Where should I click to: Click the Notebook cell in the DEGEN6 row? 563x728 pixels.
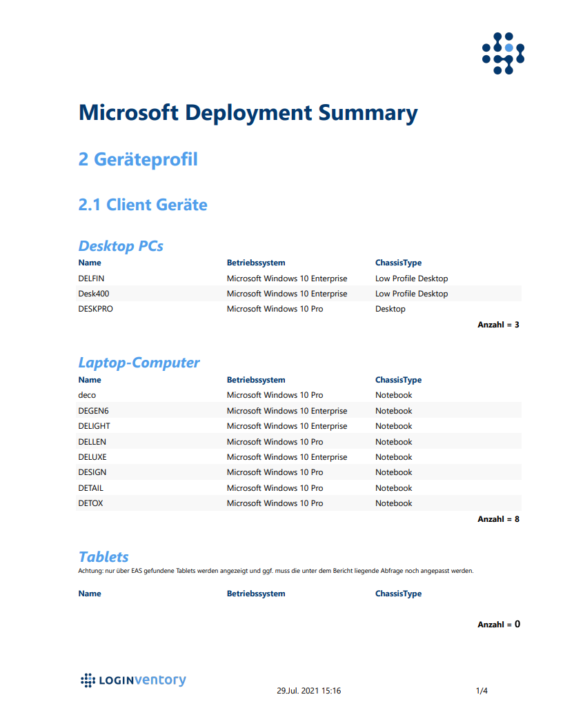[393, 411]
